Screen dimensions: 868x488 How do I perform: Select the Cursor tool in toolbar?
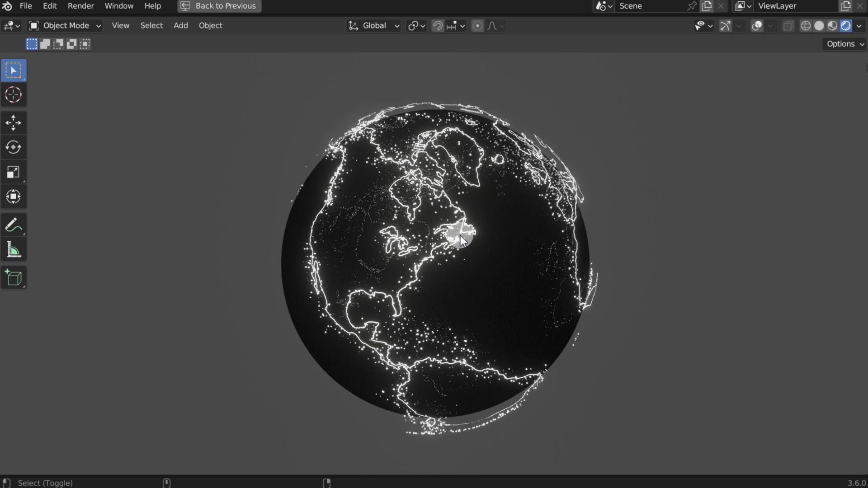coord(13,95)
